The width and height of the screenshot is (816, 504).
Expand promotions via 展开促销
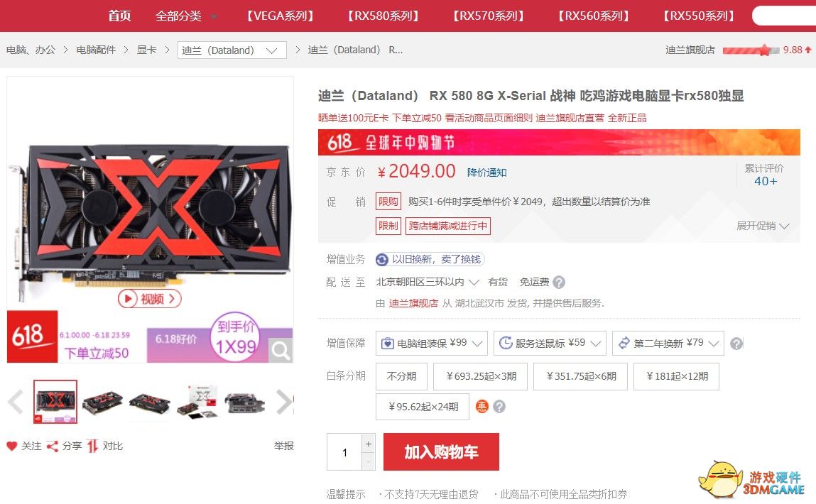(763, 226)
